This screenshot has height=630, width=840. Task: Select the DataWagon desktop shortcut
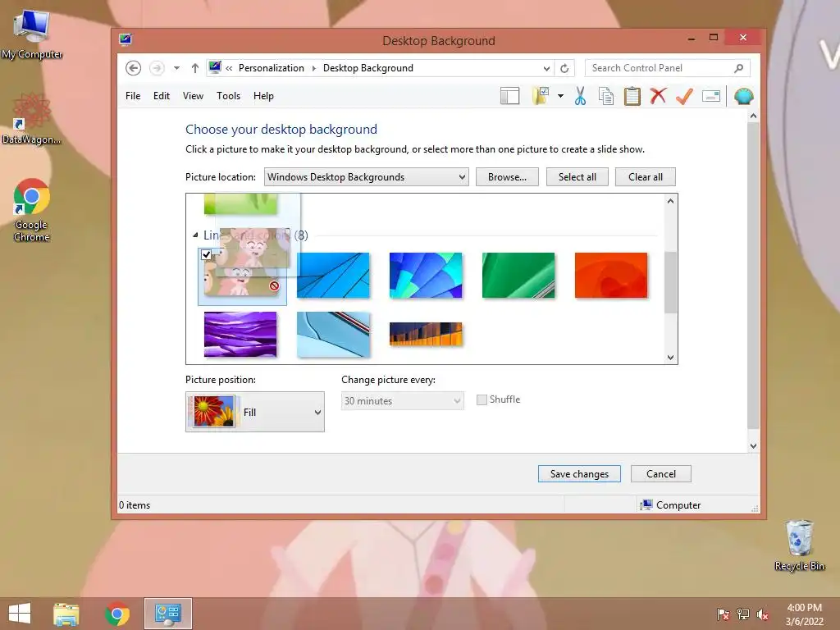click(32, 119)
